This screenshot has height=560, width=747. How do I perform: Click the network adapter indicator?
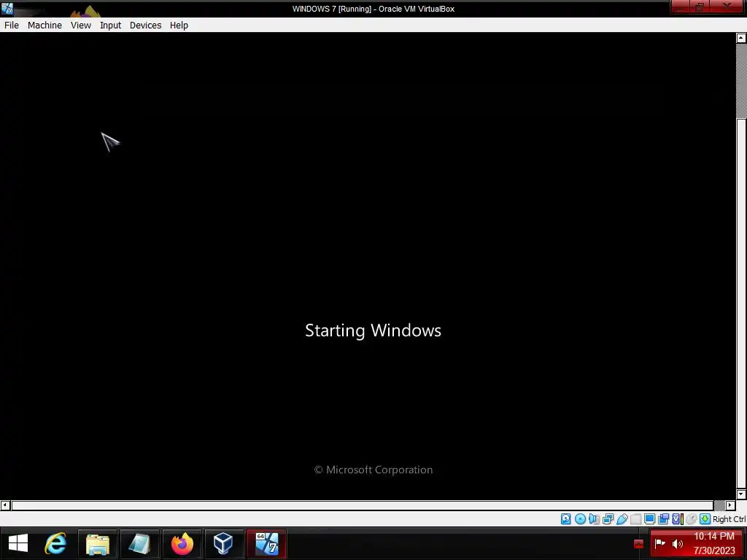608,519
